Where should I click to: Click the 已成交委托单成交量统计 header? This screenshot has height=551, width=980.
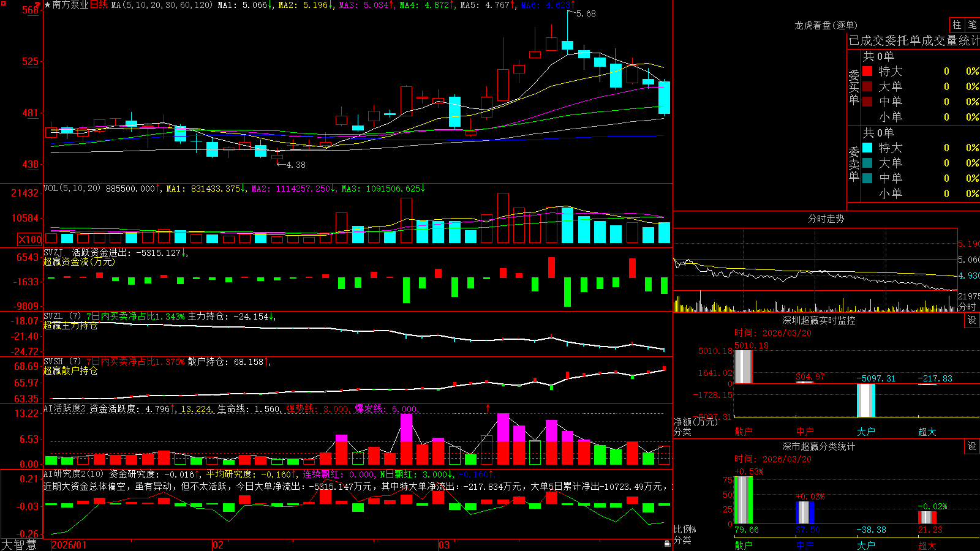914,40
